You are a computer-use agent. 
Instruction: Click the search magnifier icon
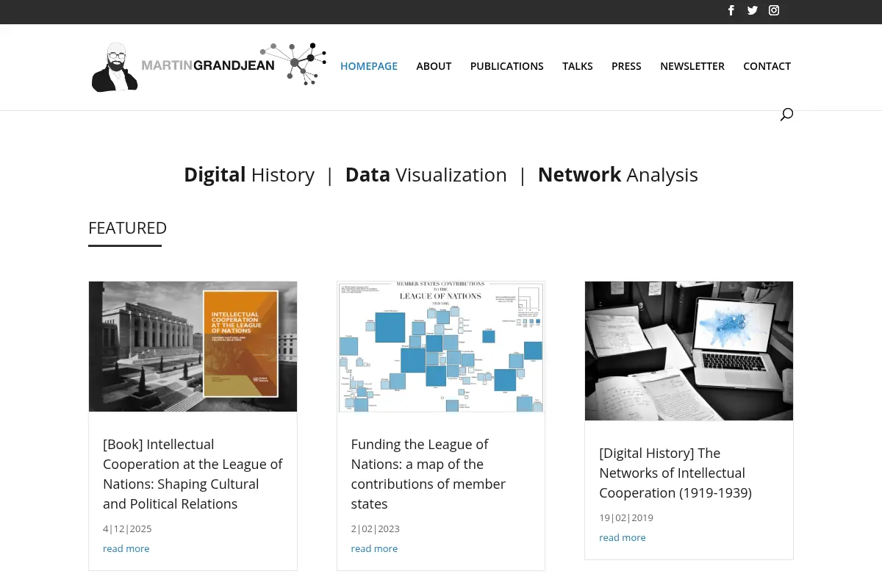coord(786,114)
